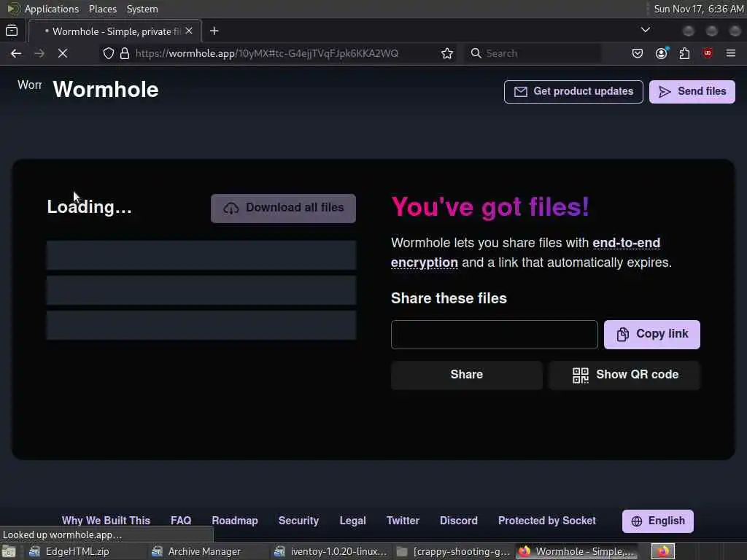The height and width of the screenshot is (560, 747).
Task: Stop loading the page with X icon
Action: click(63, 53)
